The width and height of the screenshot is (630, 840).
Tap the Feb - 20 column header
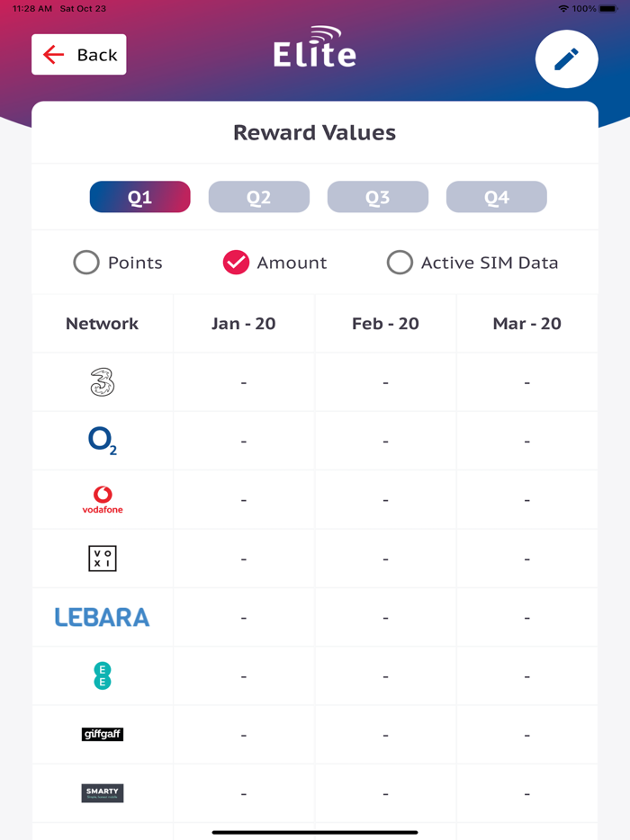coord(384,323)
